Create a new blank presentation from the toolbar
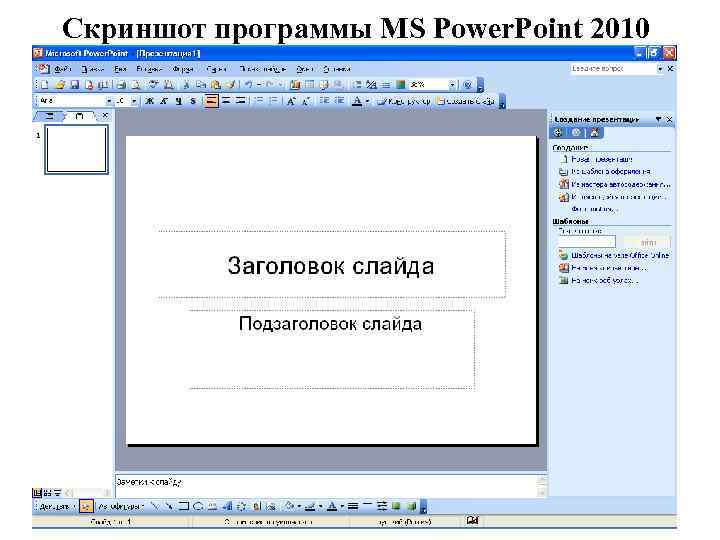The height and width of the screenshot is (540, 720). 45,85
